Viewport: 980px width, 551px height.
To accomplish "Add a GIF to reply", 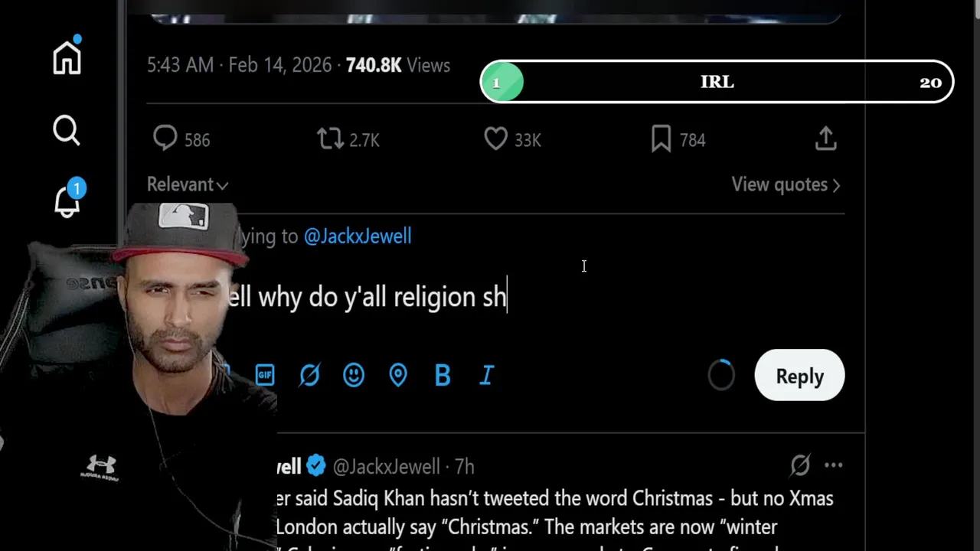I will (265, 375).
